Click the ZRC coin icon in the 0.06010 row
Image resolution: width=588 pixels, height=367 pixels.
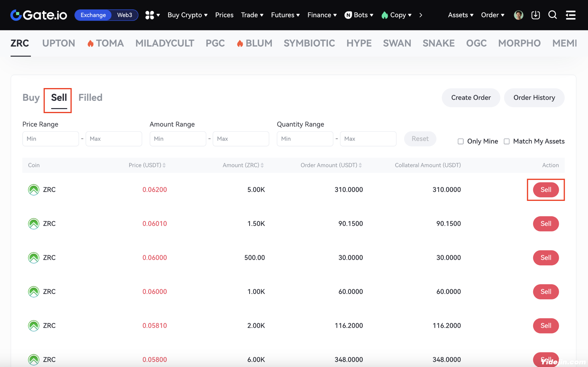pyautogui.click(x=34, y=224)
